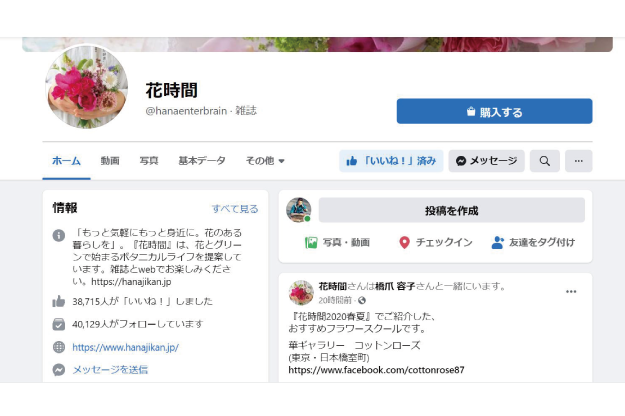625x416 pixels.
Task: Click 花時間 name in post header
Action: 332,286
